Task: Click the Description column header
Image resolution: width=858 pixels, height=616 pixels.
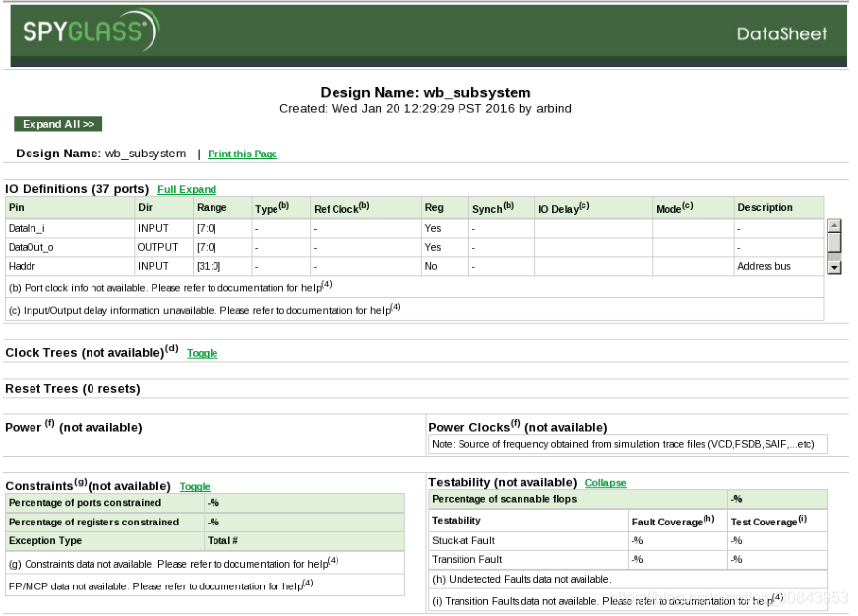Action: (x=778, y=208)
